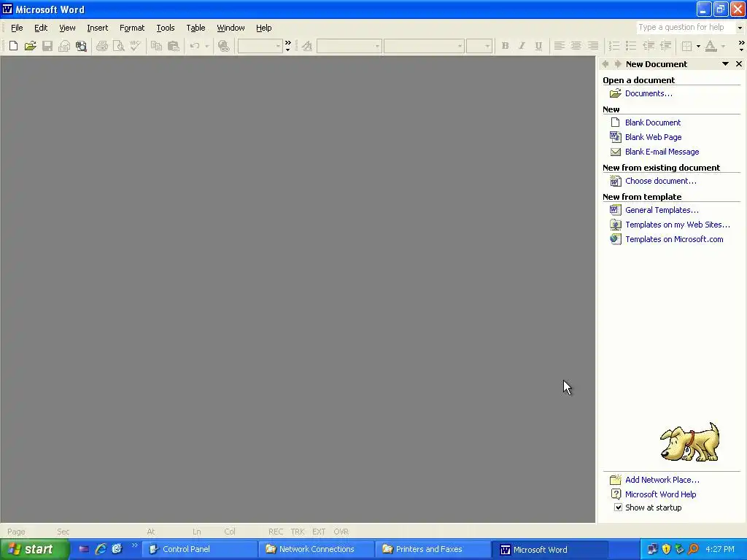The image size is (747, 560).
Task: Open the Help menu
Action: [263, 28]
